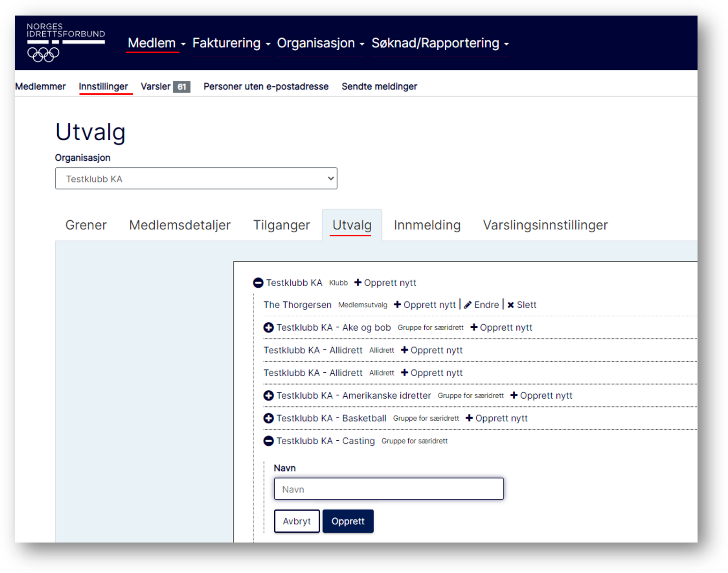The height and width of the screenshot is (573, 728).
Task: Expand Testklubb KA - Amerikanske idretter
Action: tap(269, 396)
